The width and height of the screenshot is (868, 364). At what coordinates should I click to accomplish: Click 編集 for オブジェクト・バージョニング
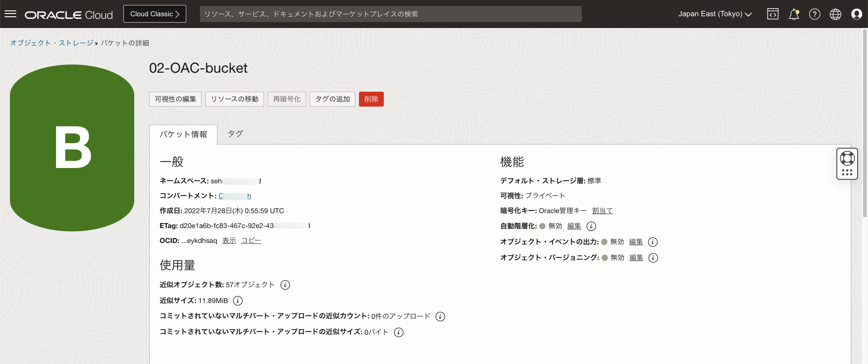pyautogui.click(x=637, y=258)
